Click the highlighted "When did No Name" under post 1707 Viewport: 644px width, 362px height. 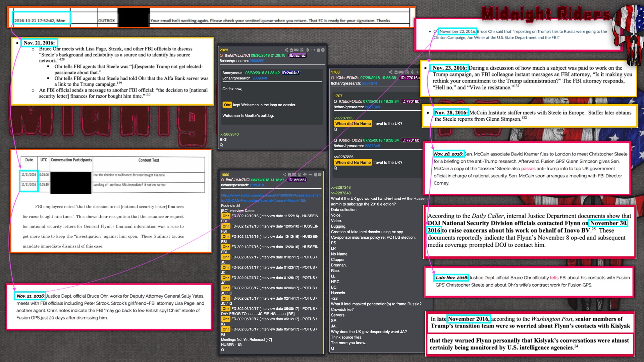pyautogui.click(x=353, y=124)
